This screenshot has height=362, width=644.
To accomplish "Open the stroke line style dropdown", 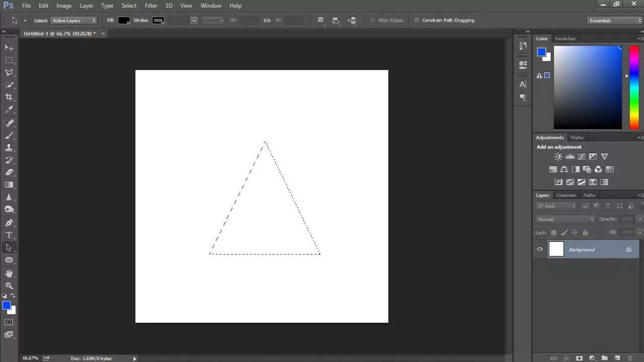I will pos(213,21).
